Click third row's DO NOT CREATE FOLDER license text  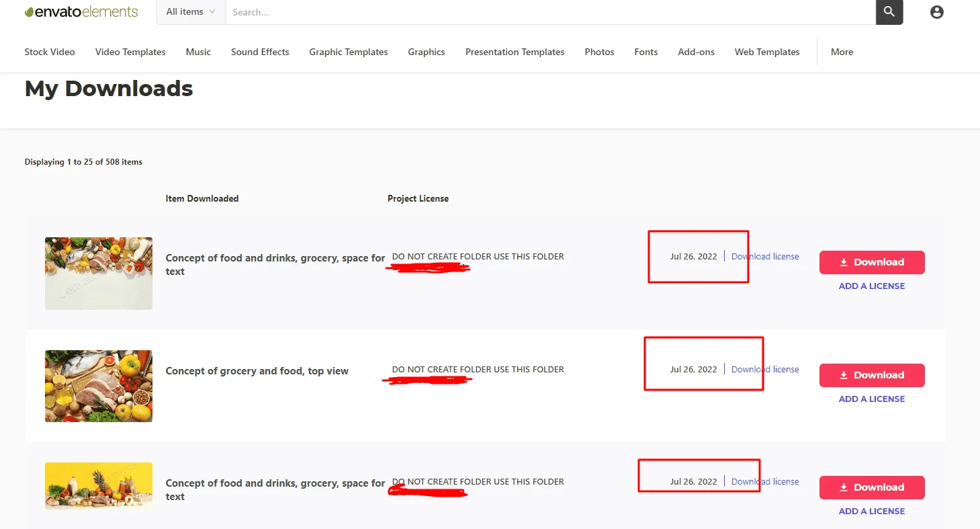tap(478, 482)
